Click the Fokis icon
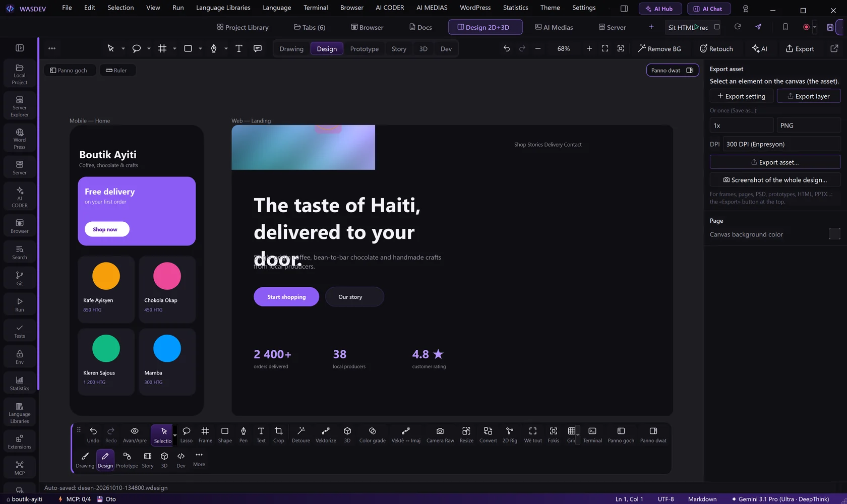 tap(554, 434)
